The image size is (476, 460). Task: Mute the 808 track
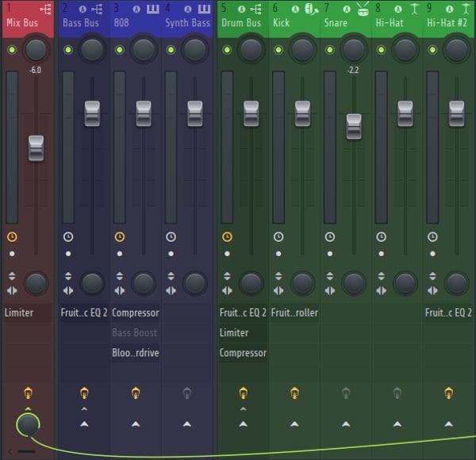pos(120,50)
